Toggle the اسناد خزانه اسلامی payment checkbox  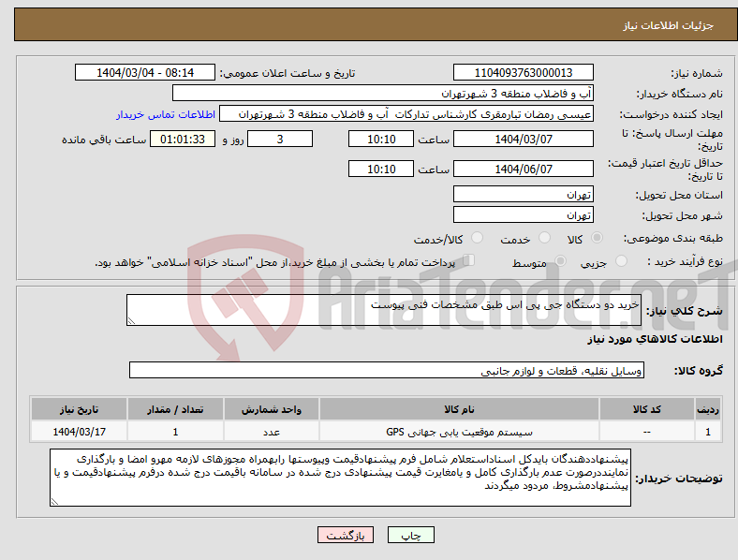click(x=469, y=260)
